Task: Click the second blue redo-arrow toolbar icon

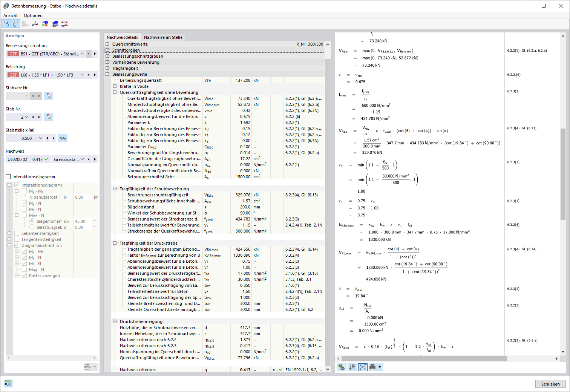Action: 15,24
